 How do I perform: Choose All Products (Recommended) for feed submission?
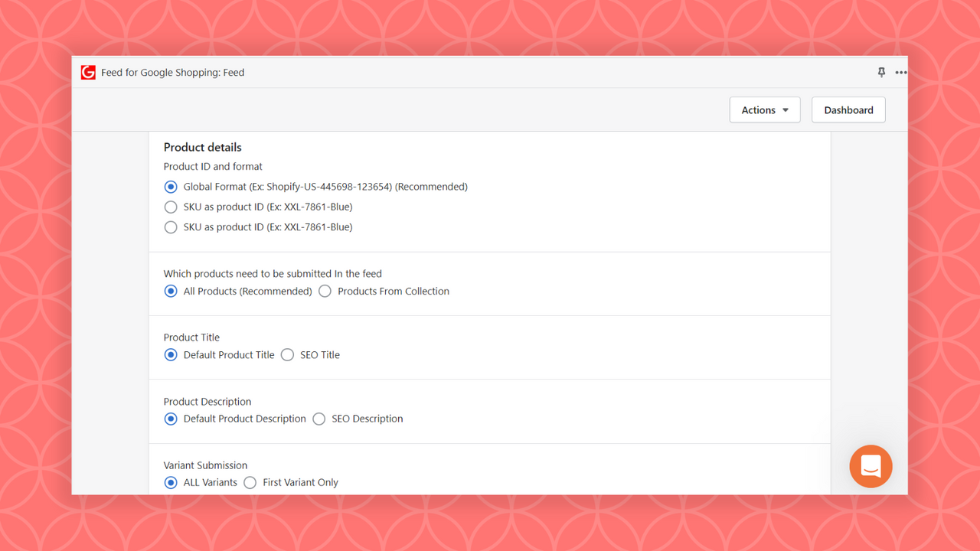(171, 291)
